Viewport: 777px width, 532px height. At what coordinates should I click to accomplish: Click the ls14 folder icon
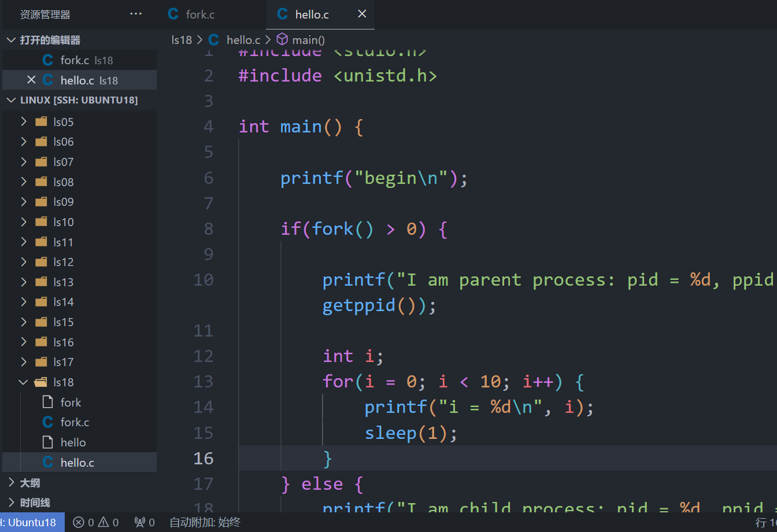coord(41,302)
